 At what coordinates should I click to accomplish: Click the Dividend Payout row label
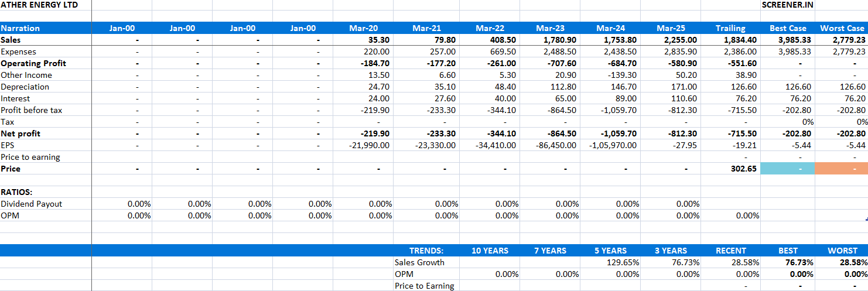32,204
